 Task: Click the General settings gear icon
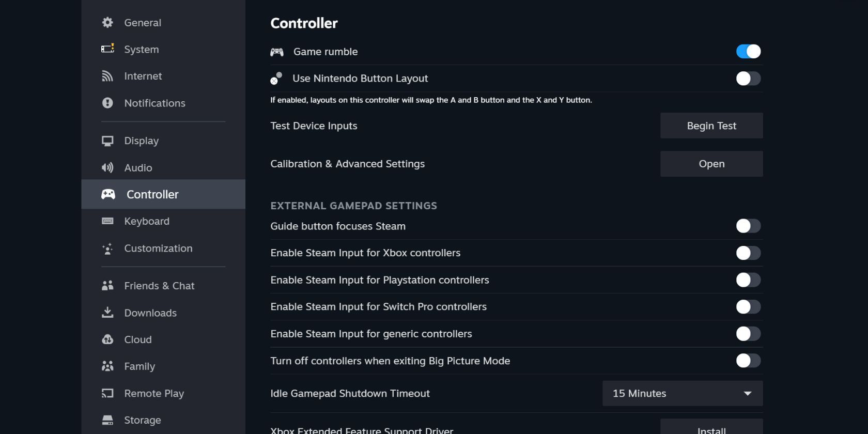pos(107,22)
